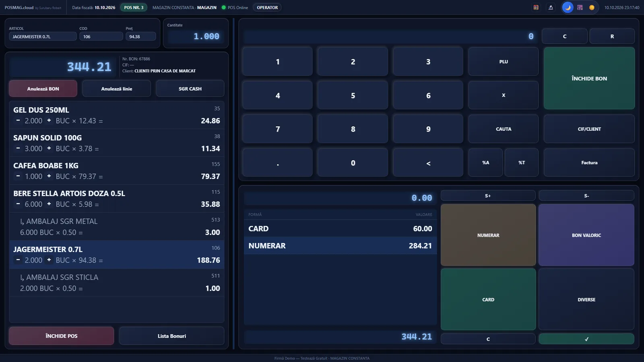Click the Anulează BON button
The image size is (644, 362).
pyautogui.click(x=43, y=88)
